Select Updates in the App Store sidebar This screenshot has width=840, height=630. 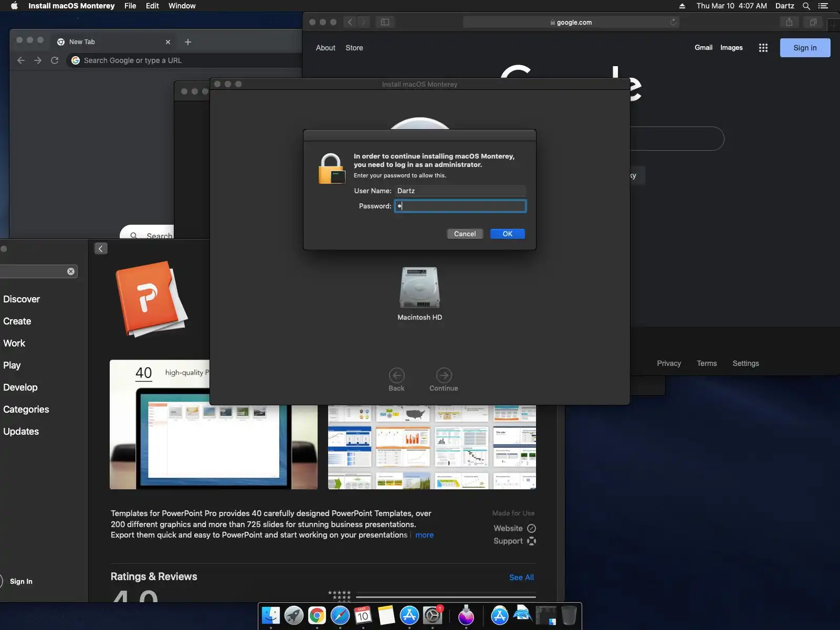[x=21, y=432]
